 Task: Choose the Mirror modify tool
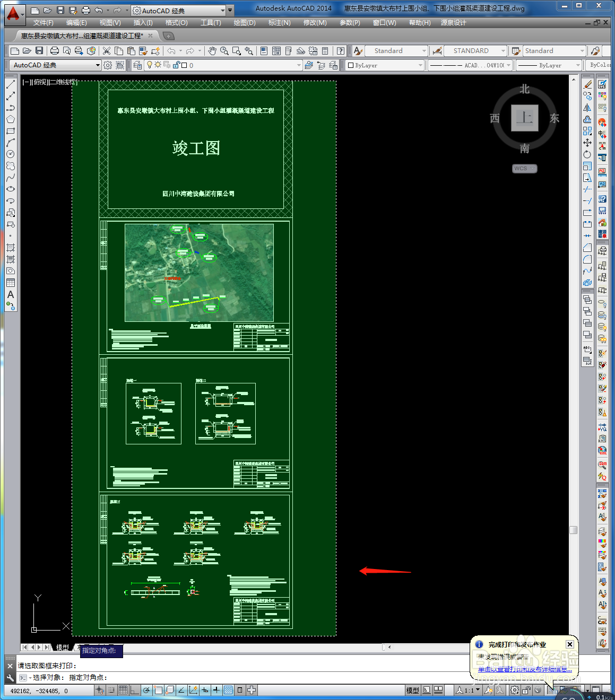[x=587, y=108]
